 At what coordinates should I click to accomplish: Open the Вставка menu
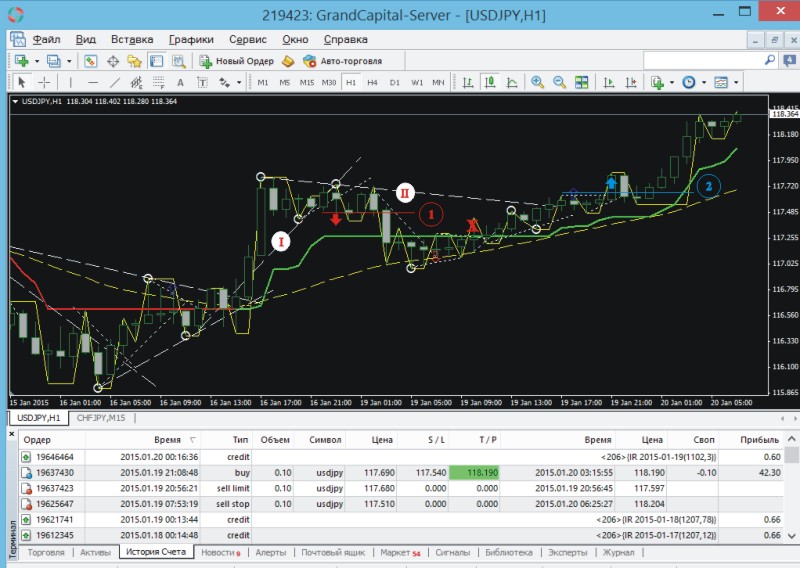[132, 40]
